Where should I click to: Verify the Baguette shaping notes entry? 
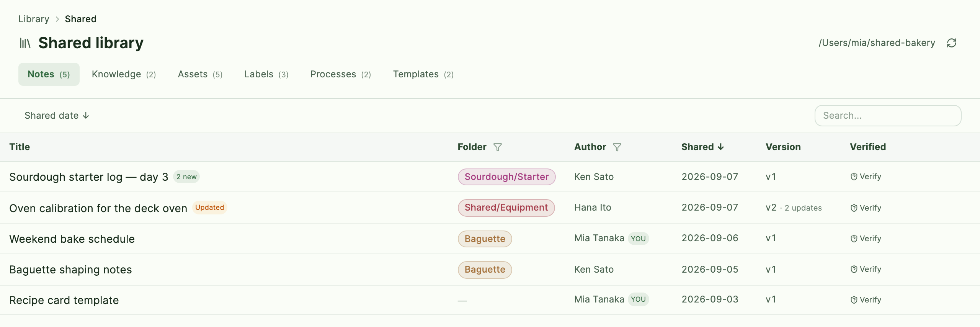[866, 269]
